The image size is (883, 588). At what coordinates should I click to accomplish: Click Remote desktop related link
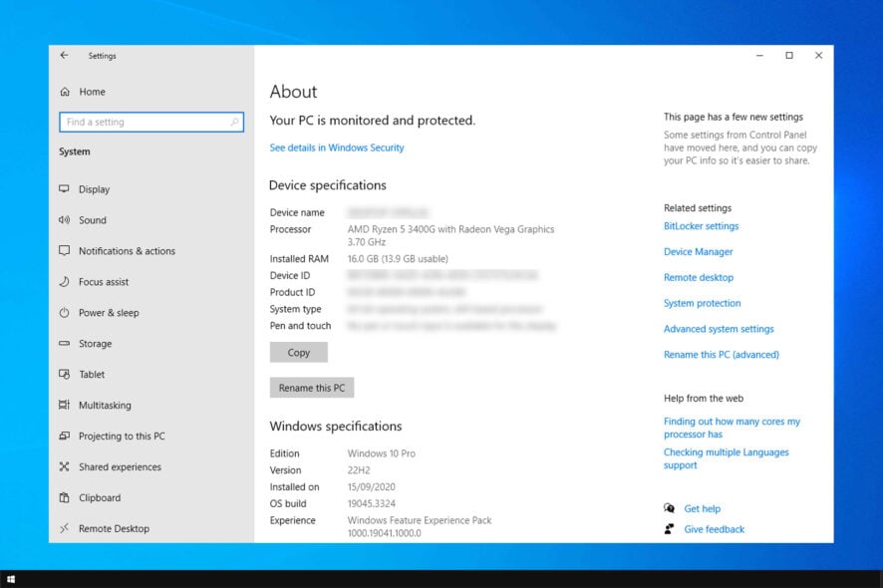click(x=699, y=277)
